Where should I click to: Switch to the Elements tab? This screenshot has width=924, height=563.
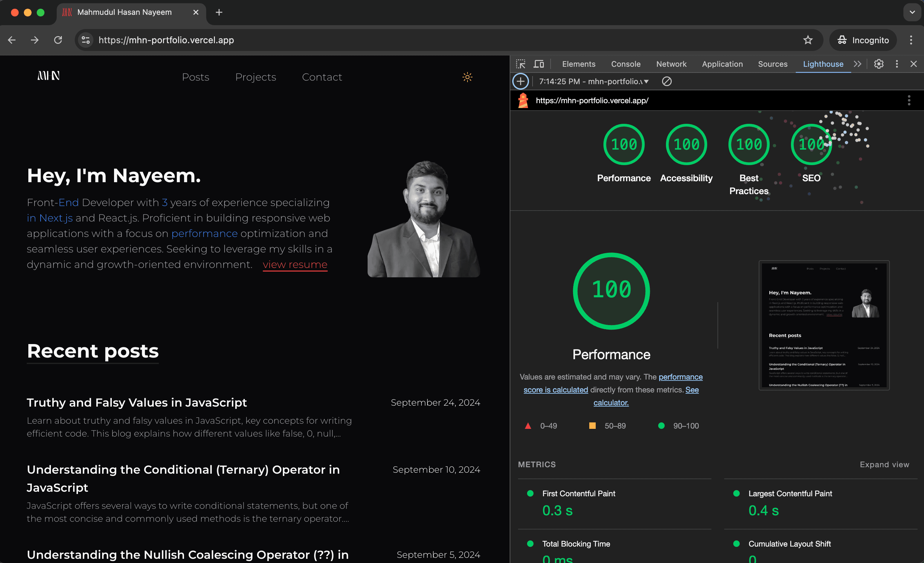pos(578,64)
